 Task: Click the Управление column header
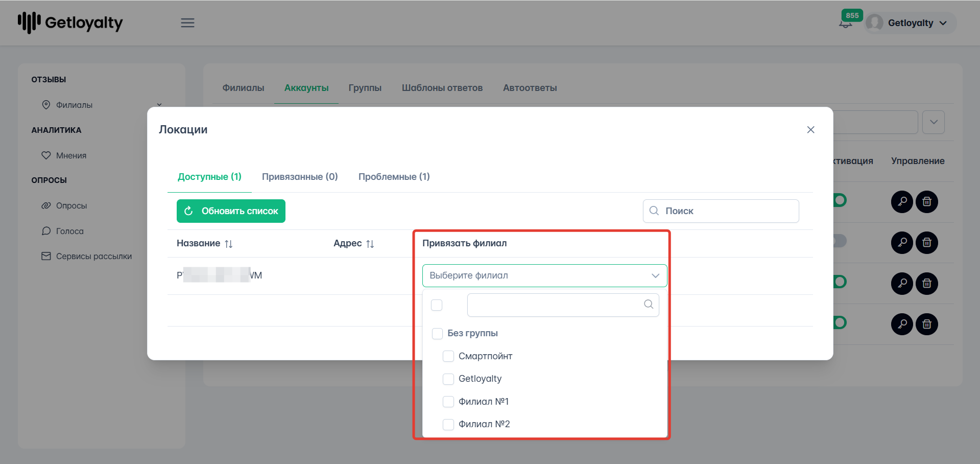coord(918,161)
